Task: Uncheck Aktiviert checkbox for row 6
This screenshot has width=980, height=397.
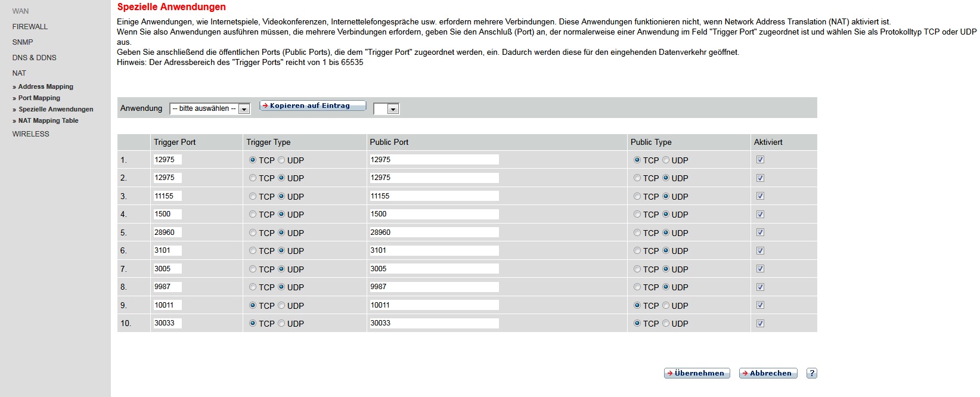Action: 760,250
